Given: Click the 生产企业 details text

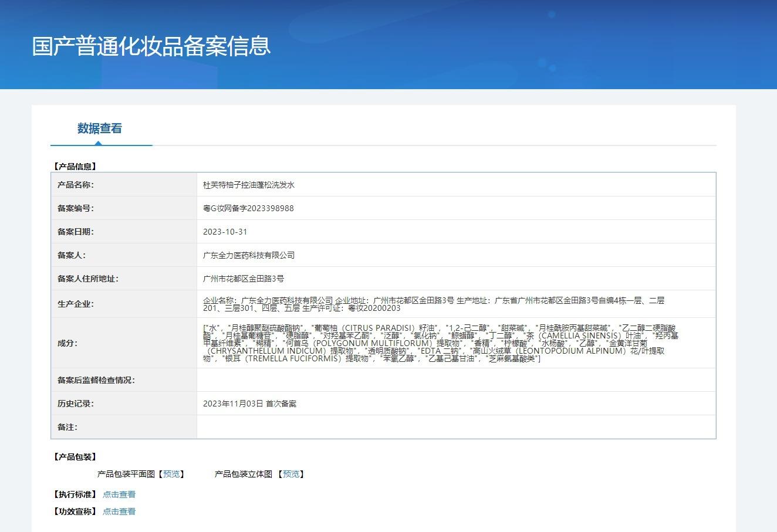Looking at the screenshot, I should (434, 304).
